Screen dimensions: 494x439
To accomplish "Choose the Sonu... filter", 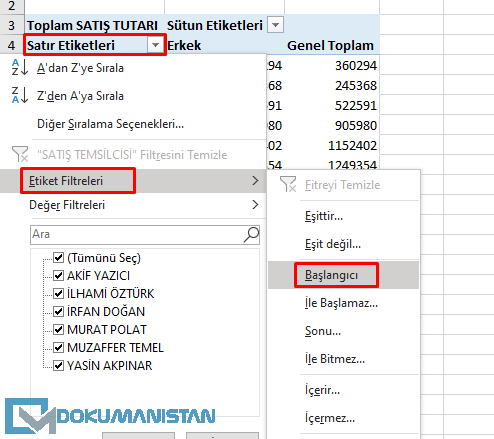I will coord(323,331).
